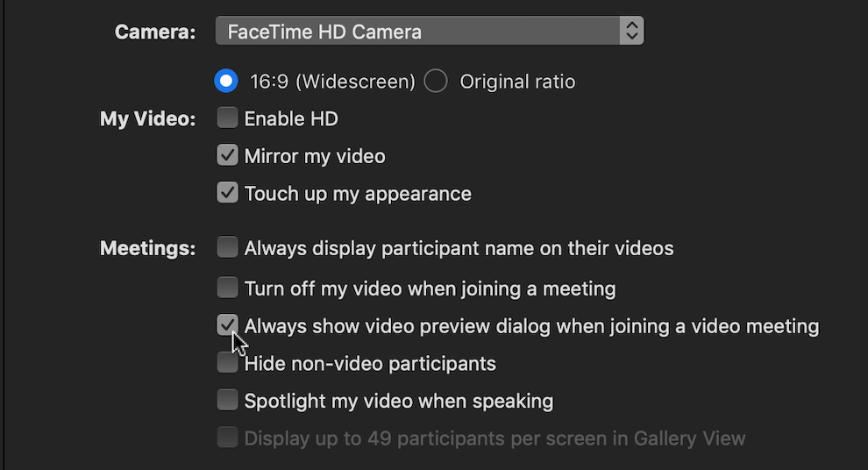Image resolution: width=868 pixels, height=470 pixels.
Task: Disable the Touch up my appearance checkbox
Action: coord(228,193)
